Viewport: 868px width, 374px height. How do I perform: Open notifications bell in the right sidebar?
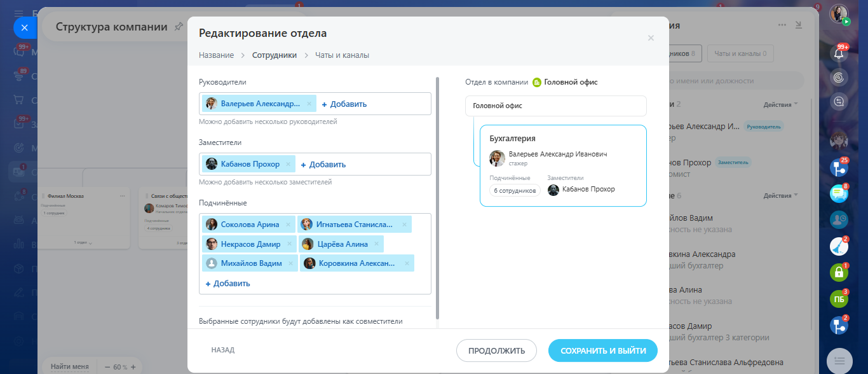[x=839, y=53]
